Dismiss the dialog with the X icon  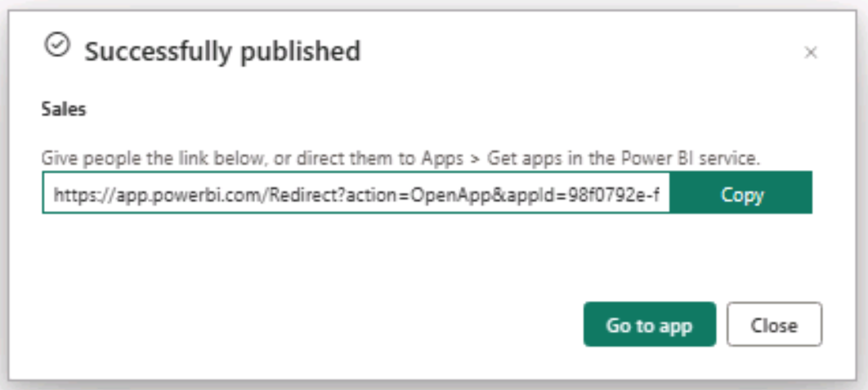811,52
